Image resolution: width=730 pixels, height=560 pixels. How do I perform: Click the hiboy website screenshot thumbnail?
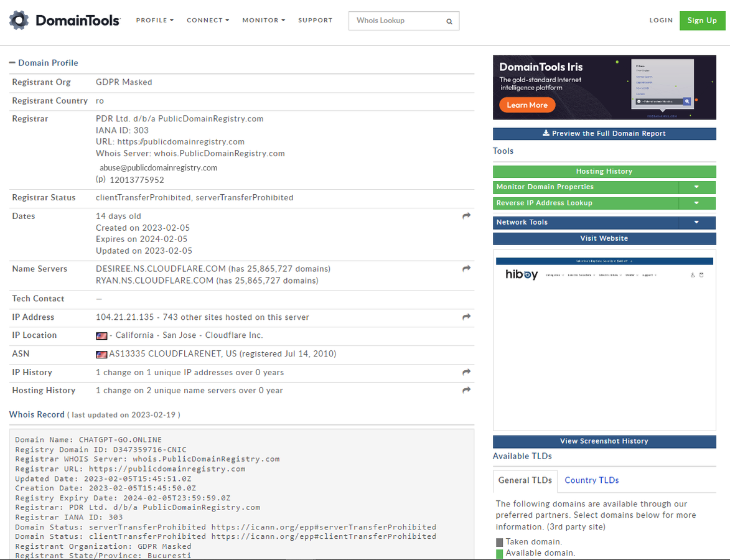604,340
